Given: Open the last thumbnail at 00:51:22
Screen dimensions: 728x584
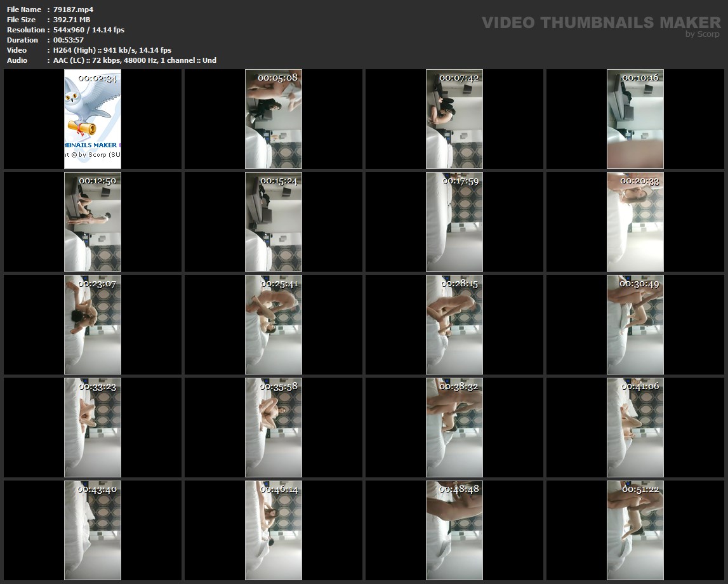Looking at the screenshot, I should pyautogui.click(x=635, y=530).
